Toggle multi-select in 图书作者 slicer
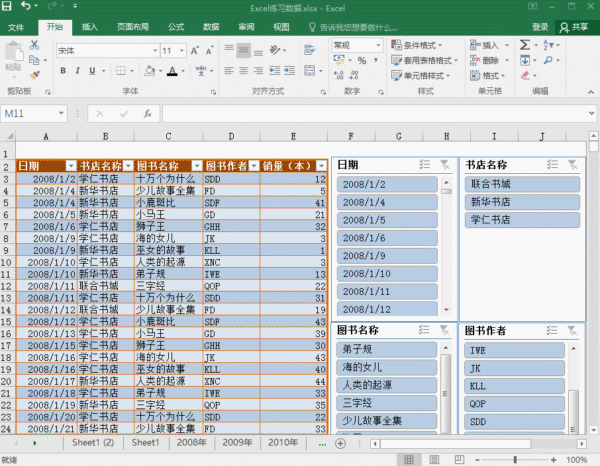This screenshot has width=600, height=466. pos(552,330)
